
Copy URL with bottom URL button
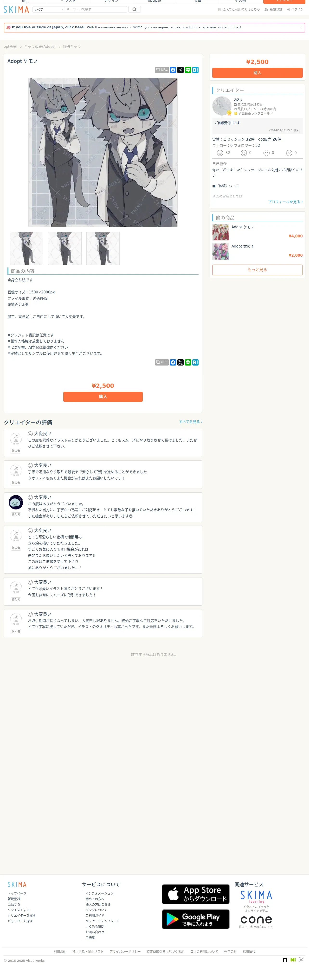pos(162,363)
